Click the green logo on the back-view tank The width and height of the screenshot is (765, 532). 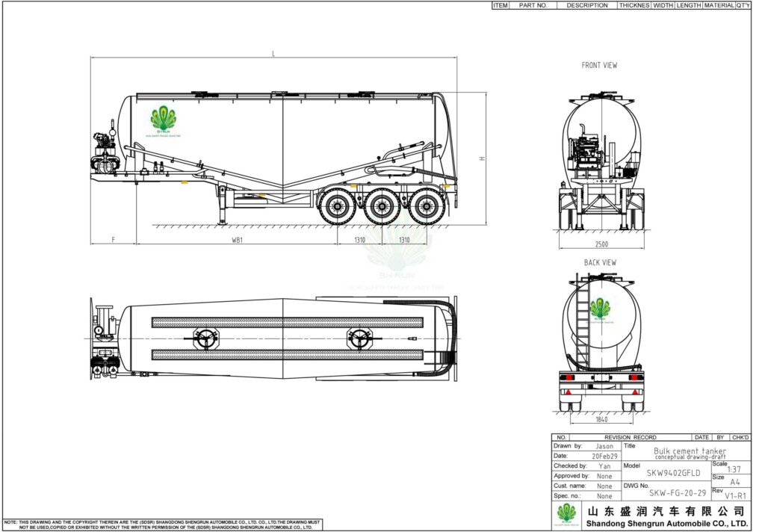click(600, 308)
